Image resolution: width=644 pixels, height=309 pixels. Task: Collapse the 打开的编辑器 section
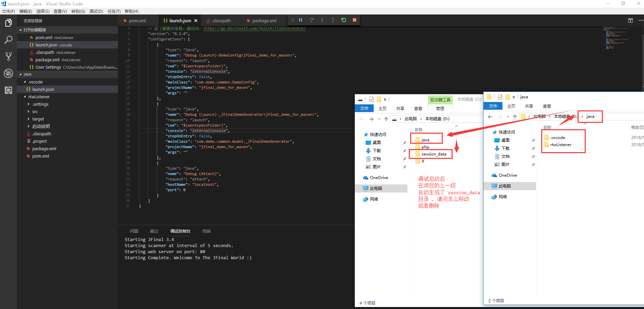[x=20, y=30]
